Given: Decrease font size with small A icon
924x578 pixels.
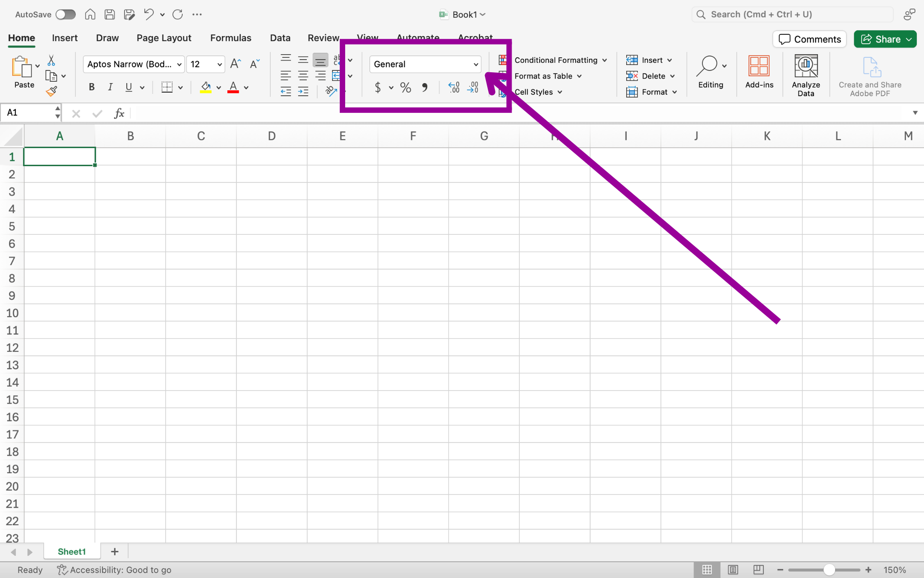Looking at the screenshot, I should point(255,64).
